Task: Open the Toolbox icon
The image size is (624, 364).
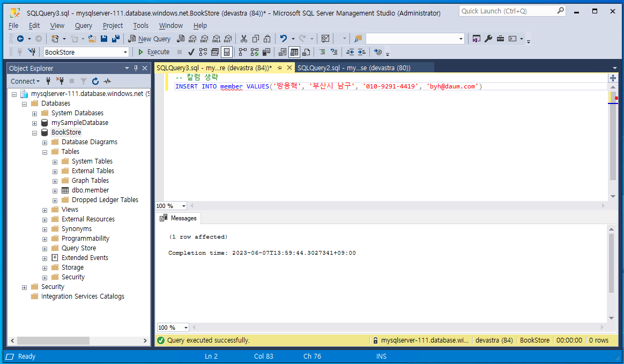Action: point(500,39)
